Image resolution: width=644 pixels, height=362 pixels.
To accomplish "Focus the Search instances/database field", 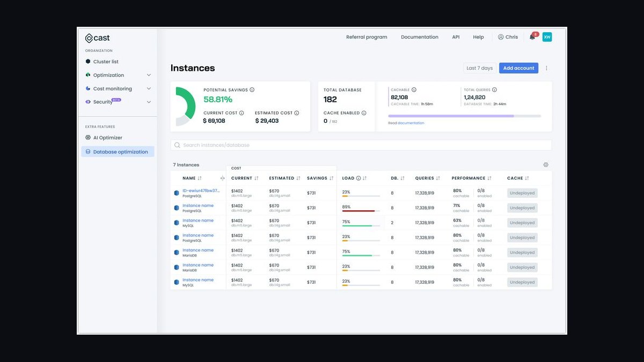I will 361,145.
